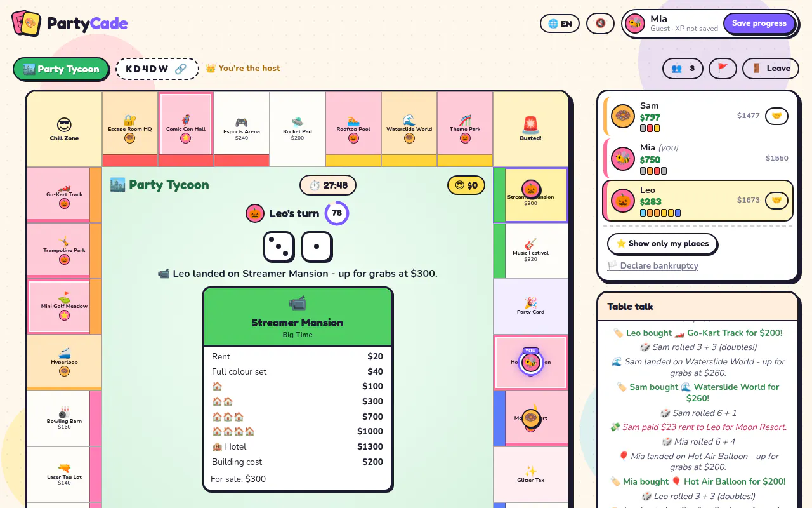
Task: Open trade with Leo handshake button
Action: point(776,201)
